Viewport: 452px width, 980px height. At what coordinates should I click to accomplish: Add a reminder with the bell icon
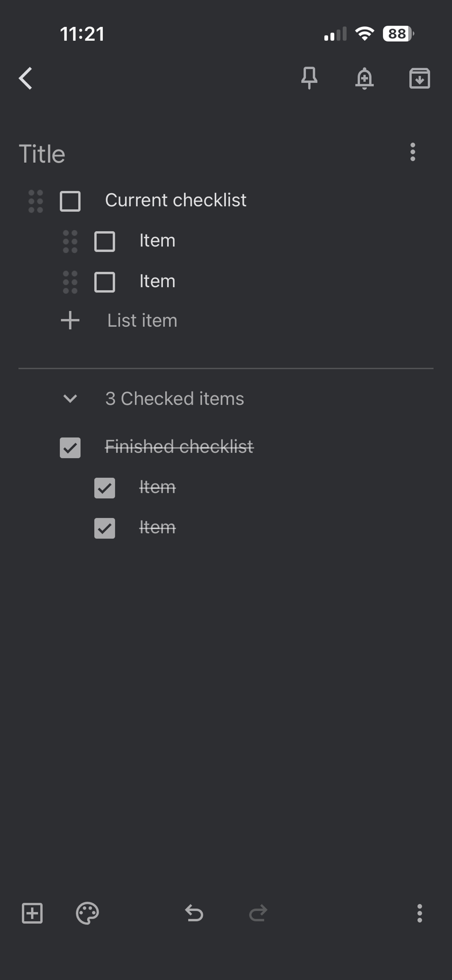(x=364, y=78)
